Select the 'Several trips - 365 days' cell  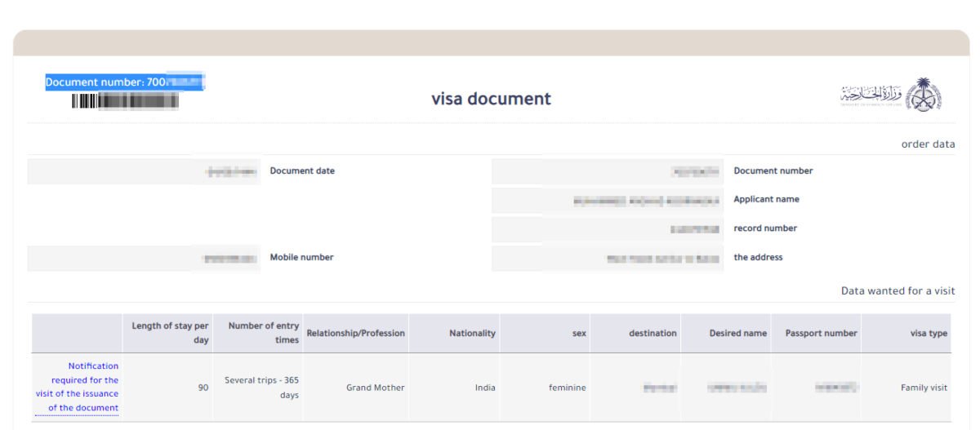click(x=262, y=388)
